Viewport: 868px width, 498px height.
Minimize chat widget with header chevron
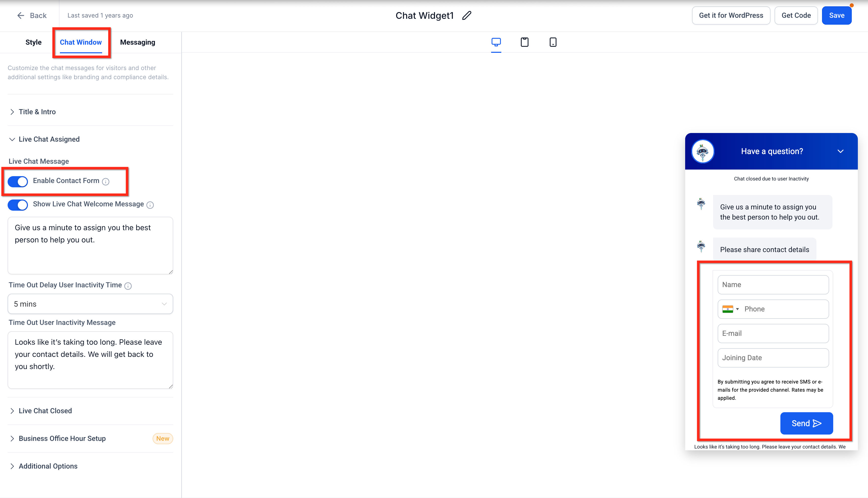840,151
